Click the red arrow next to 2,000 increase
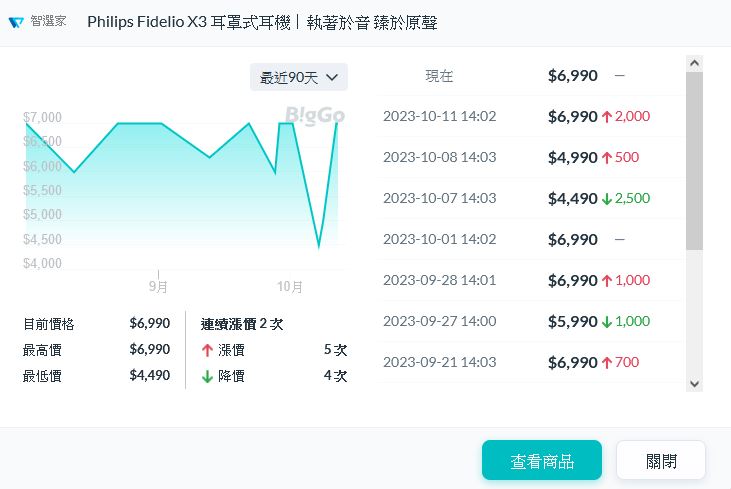 pyautogui.click(x=606, y=116)
